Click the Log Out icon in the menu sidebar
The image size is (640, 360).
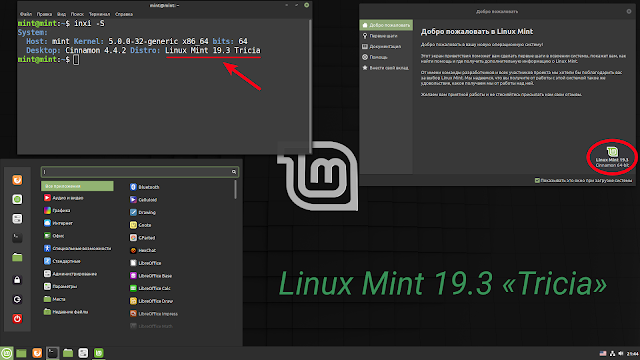pos(17,299)
